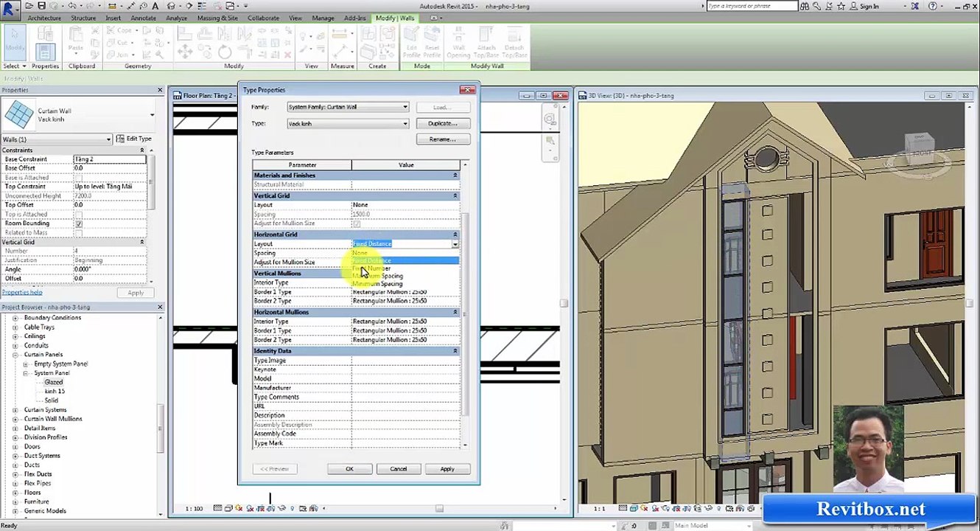Open the Manage ribbon tab

pos(323,18)
